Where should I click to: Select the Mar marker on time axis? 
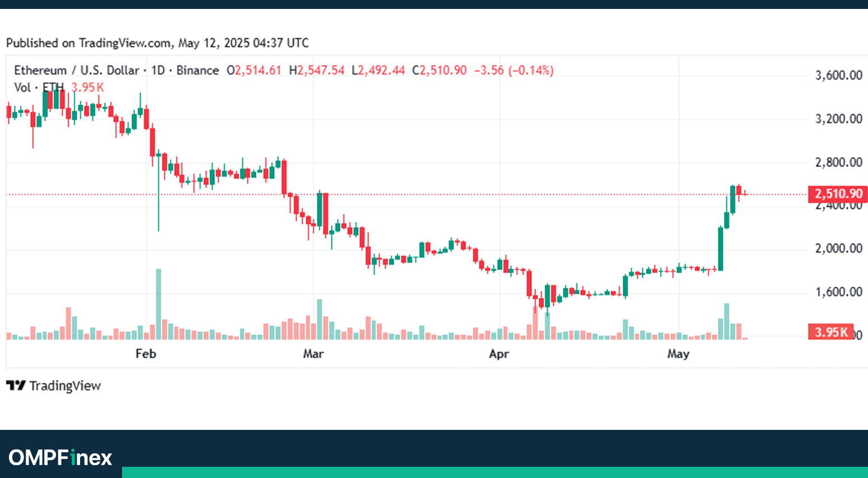pyautogui.click(x=313, y=354)
